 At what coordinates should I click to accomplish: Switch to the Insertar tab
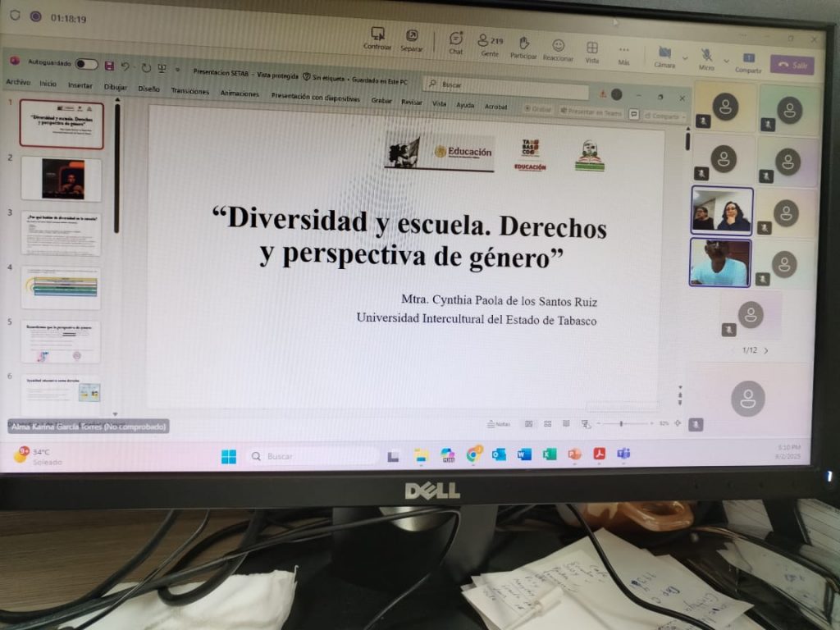pos(80,85)
